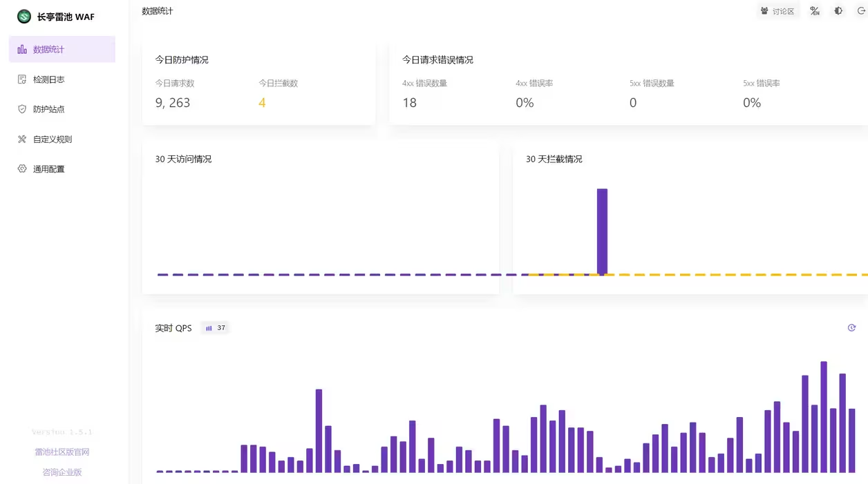Viewport: 868px width, 484px height.
Task: Click the 今日拦截数 label
Action: click(x=279, y=83)
